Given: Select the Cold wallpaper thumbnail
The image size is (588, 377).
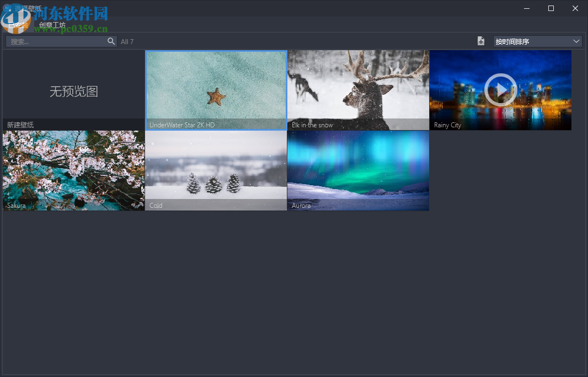Looking at the screenshot, I should pos(216,170).
